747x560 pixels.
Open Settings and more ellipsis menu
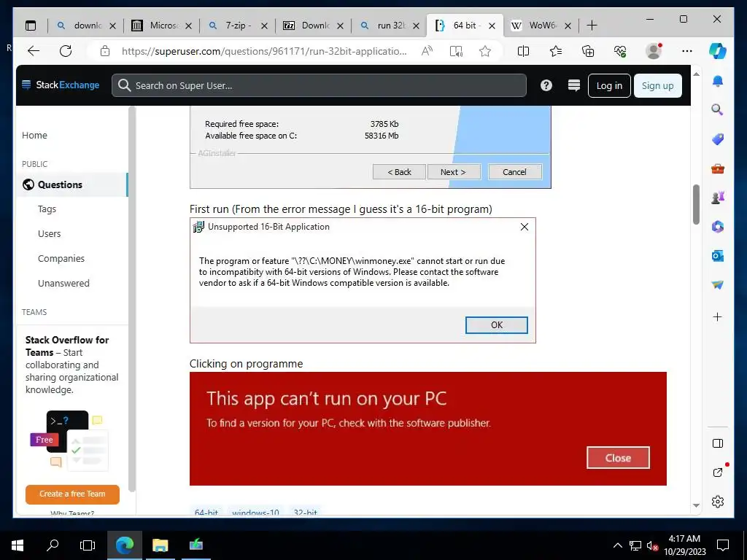[x=687, y=51]
